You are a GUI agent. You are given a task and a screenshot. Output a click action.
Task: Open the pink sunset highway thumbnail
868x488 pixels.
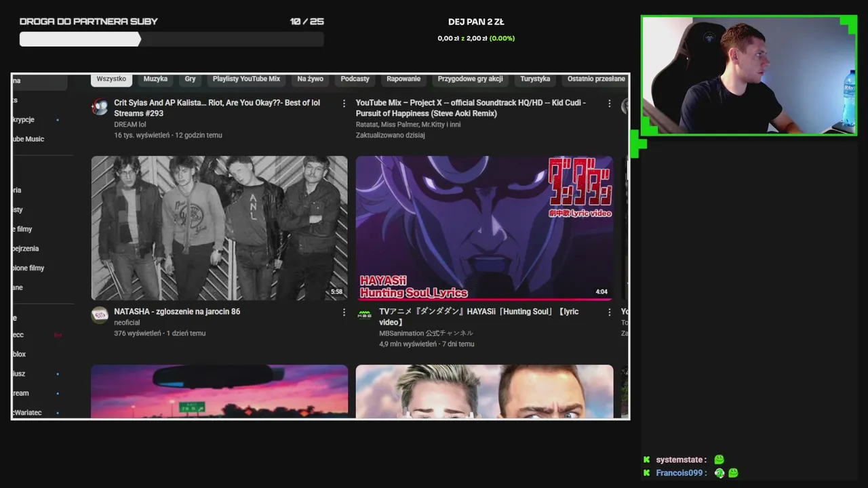[x=220, y=391]
